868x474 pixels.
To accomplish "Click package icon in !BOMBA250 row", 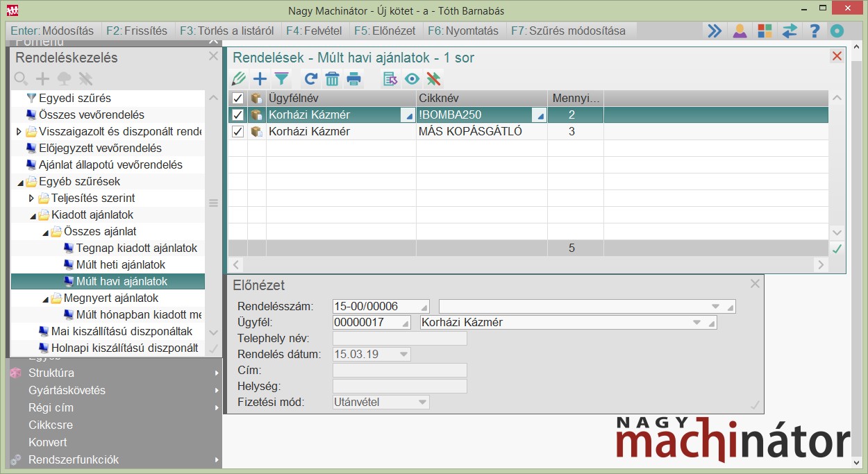I will [x=256, y=115].
